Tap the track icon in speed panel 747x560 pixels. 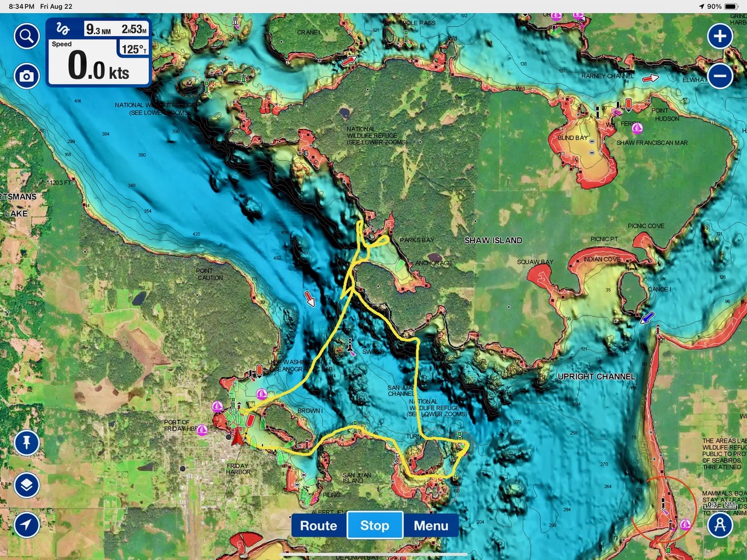tap(63, 29)
